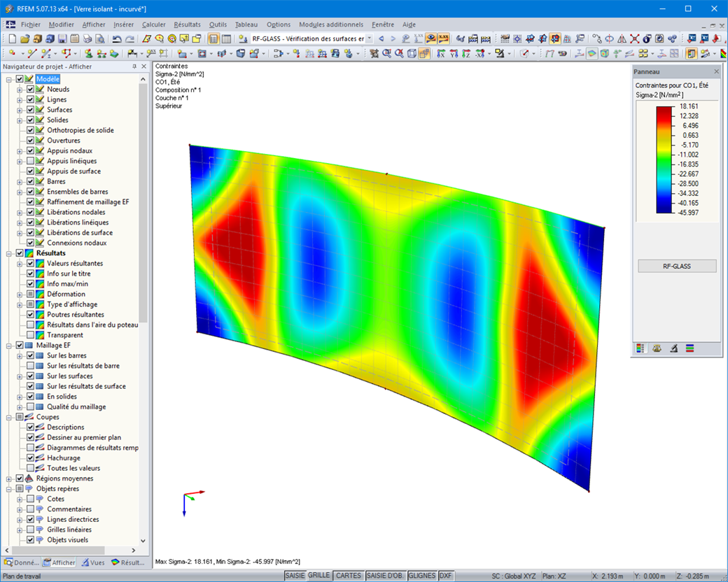Viewport: 728px width, 582px height.
Task: Collapse the Modèle tree node in the navigator
Action: pyautogui.click(x=9, y=79)
